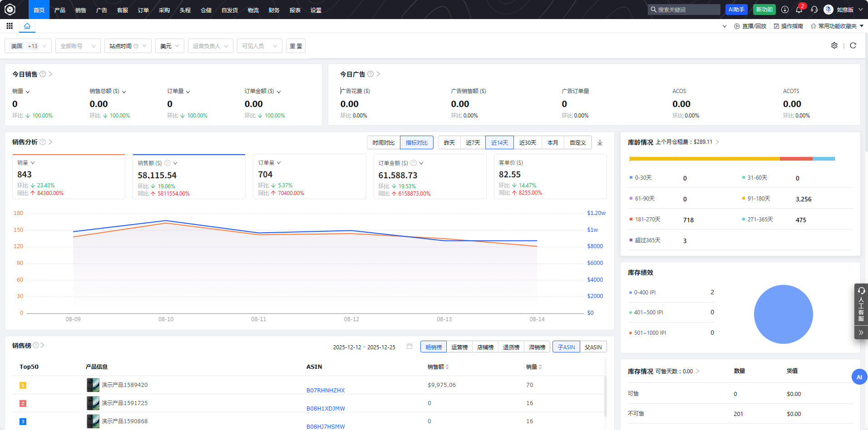
Task: Switch to the 时间对比 comparison mode
Action: (x=383, y=142)
